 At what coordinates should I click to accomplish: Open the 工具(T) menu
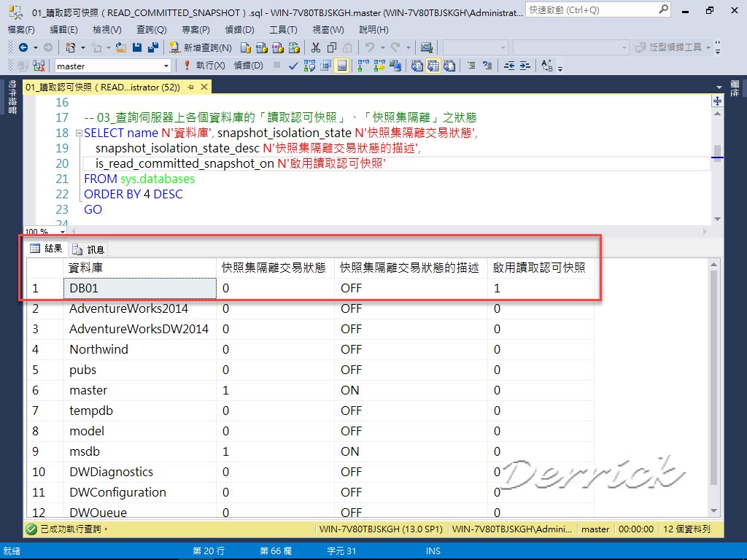point(284,29)
